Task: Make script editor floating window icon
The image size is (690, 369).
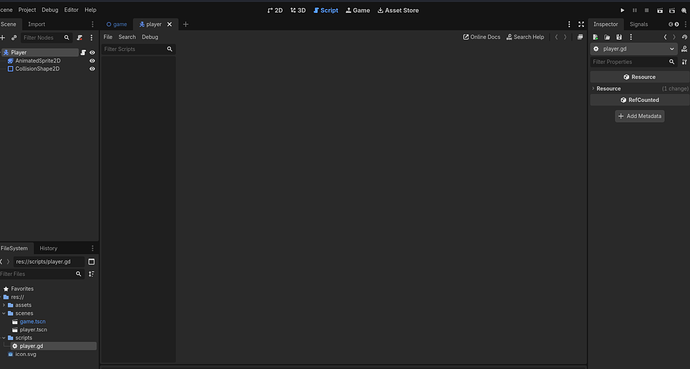Action: tap(580, 37)
